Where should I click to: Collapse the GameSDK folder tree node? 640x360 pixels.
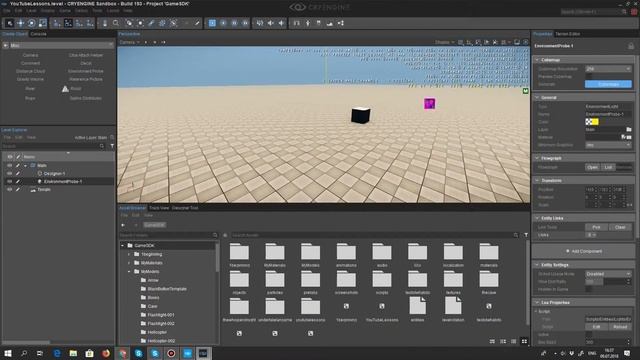[122, 246]
